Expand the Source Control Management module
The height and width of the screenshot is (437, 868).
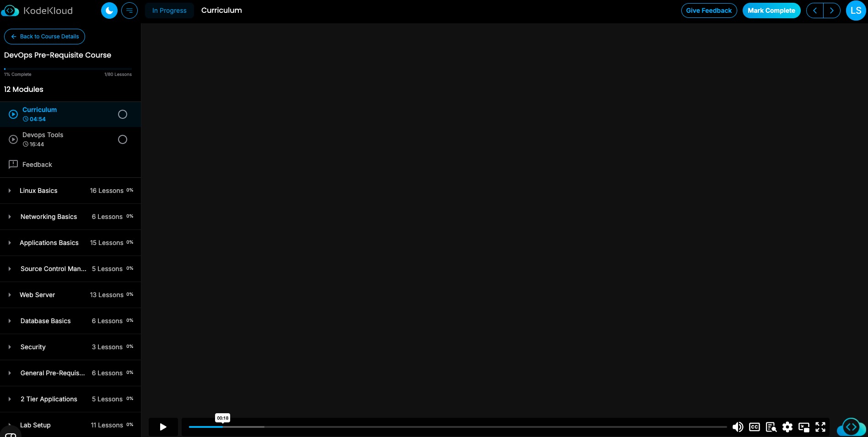click(x=70, y=269)
